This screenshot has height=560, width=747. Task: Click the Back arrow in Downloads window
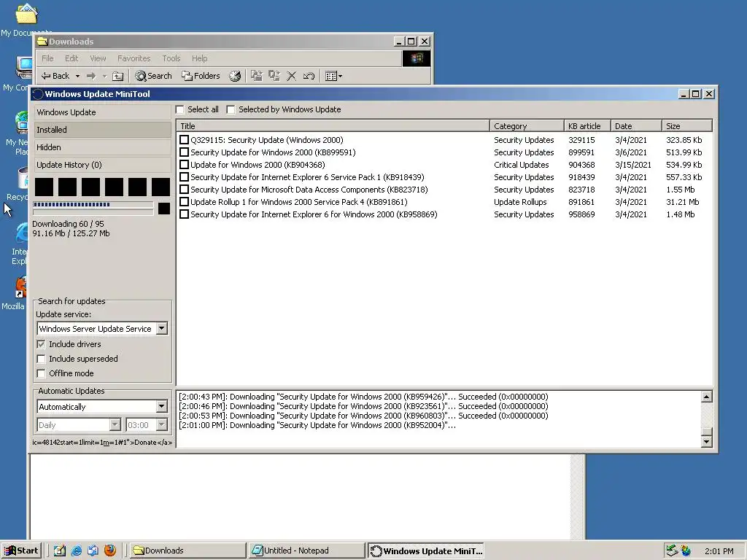coord(55,76)
